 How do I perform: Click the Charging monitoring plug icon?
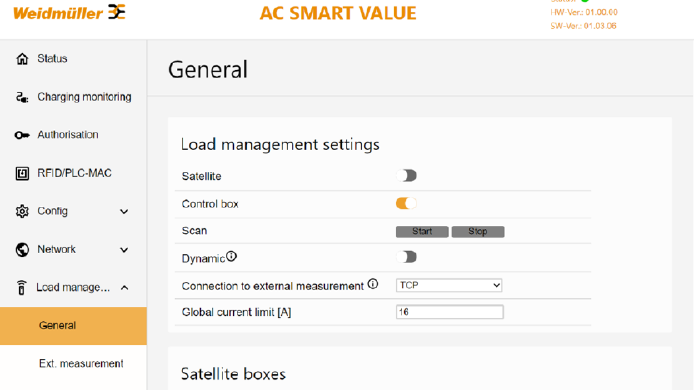(x=22, y=97)
